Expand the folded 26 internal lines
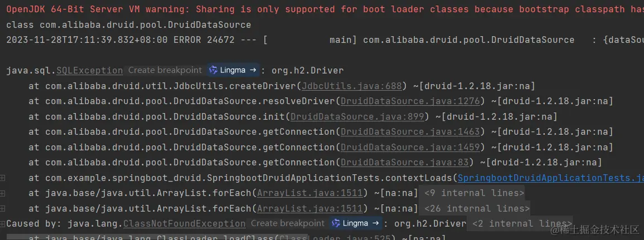 point(476,209)
